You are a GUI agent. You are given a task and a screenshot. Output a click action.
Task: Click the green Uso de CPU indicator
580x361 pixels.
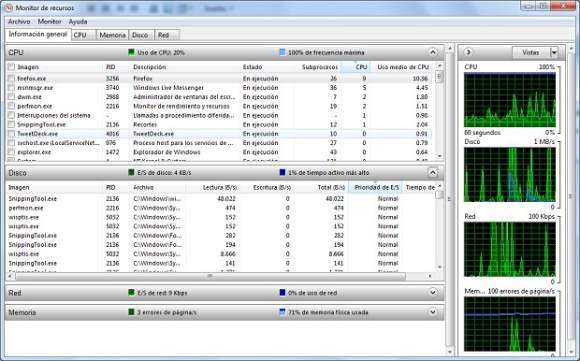(131, 52)
